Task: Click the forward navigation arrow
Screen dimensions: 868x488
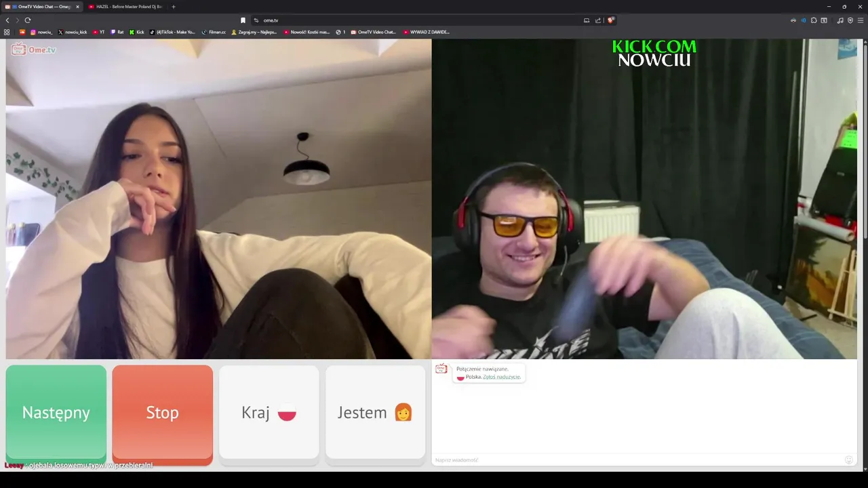Action: click(18, 20)
